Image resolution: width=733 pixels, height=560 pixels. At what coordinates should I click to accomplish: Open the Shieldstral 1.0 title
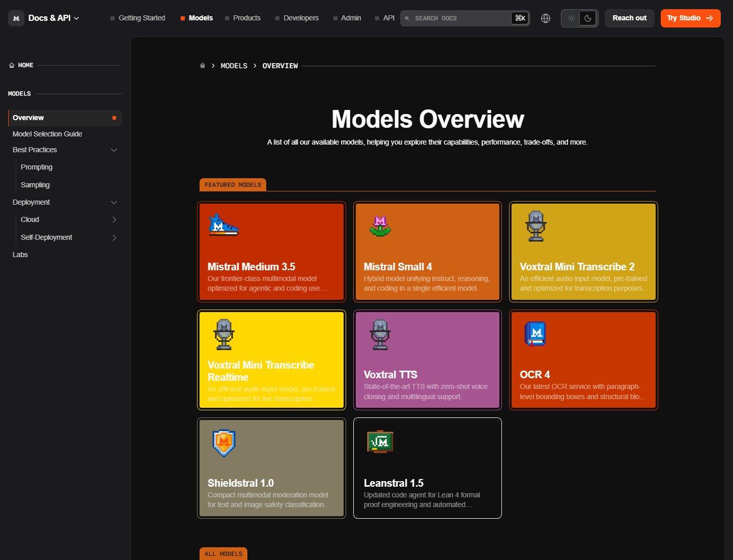pyautogui.click(x=241, y=483)
